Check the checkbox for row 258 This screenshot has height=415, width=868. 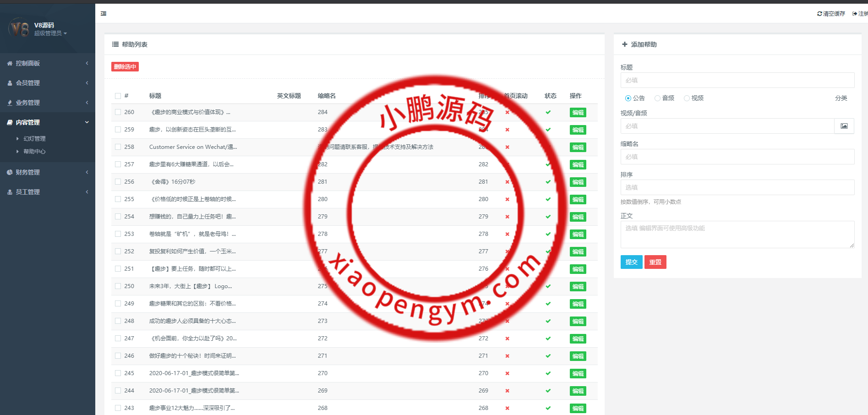(x=118, y=147)
